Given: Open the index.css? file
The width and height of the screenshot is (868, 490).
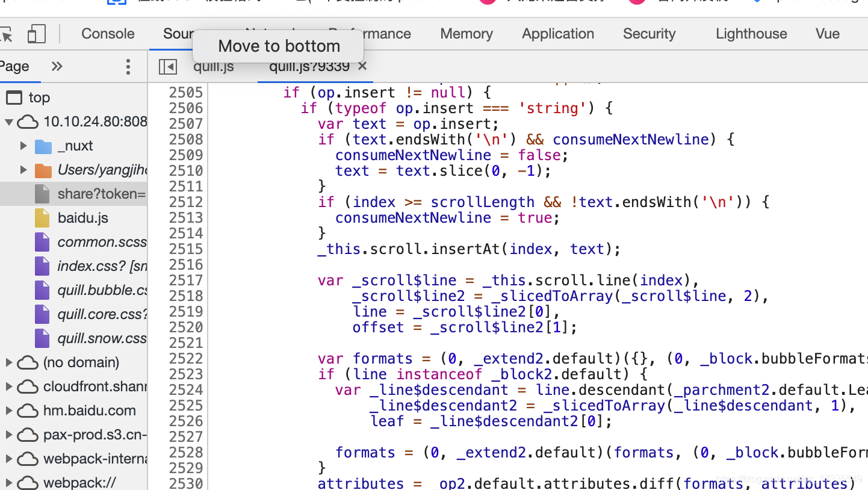Looking at the screenshot, I should coord(102,266).
